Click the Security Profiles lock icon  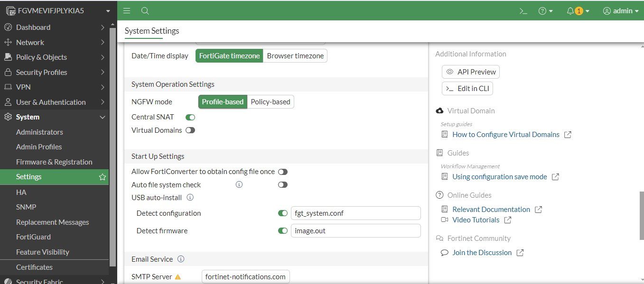(8, 72)
